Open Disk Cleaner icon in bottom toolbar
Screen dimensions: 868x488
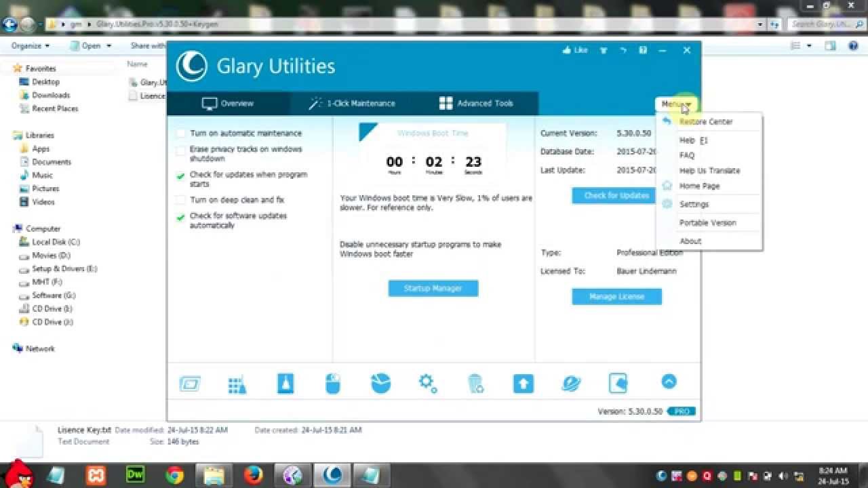(190, 384)
